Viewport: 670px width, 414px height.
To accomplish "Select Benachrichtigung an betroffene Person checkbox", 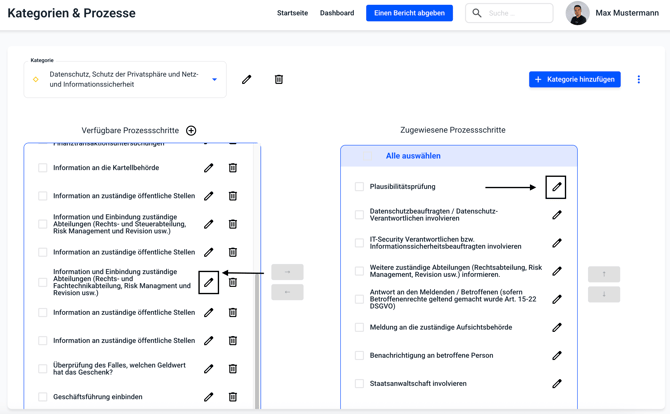I will tap(360, 355).
